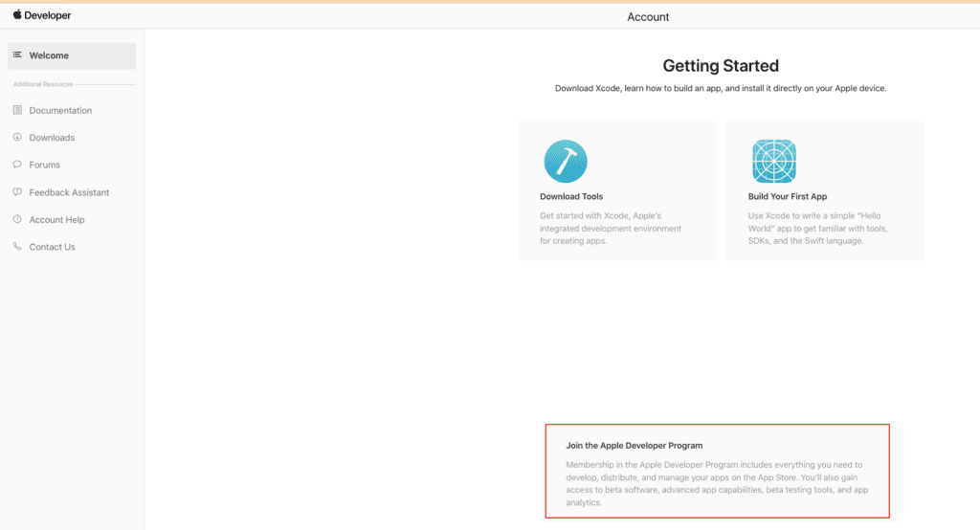Click the Contact Us phone icon
The image size is (980, 530).
(x=17, y=246)
